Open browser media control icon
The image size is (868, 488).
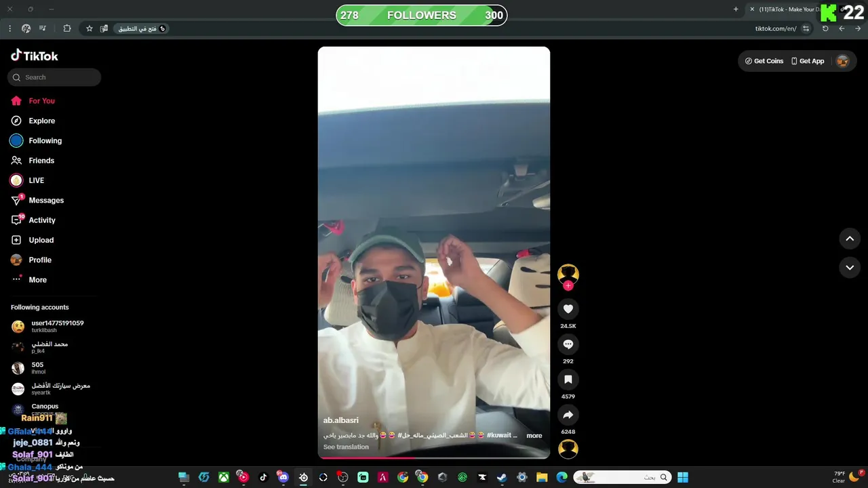click(x=43, y=28)
